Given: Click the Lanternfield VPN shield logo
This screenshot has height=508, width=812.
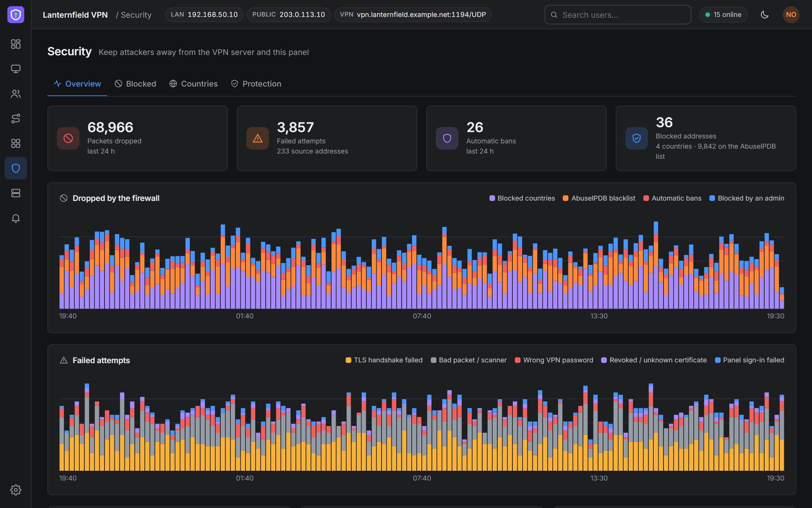Looking at the screenshot, I should (x=16, y=15).
